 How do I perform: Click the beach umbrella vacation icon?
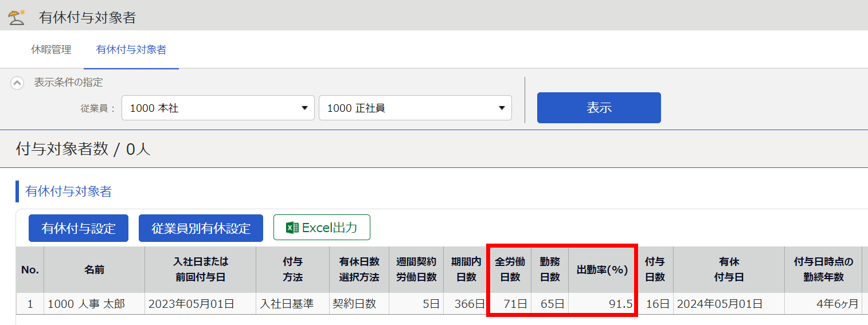click(17, 17)
